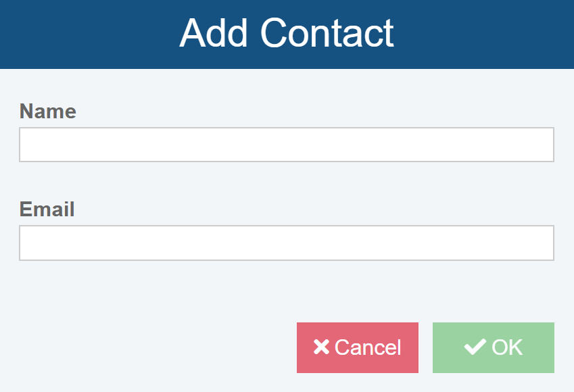Confirm with the green OK button
This screenshot has width=574, height=392.
point(493,347)
